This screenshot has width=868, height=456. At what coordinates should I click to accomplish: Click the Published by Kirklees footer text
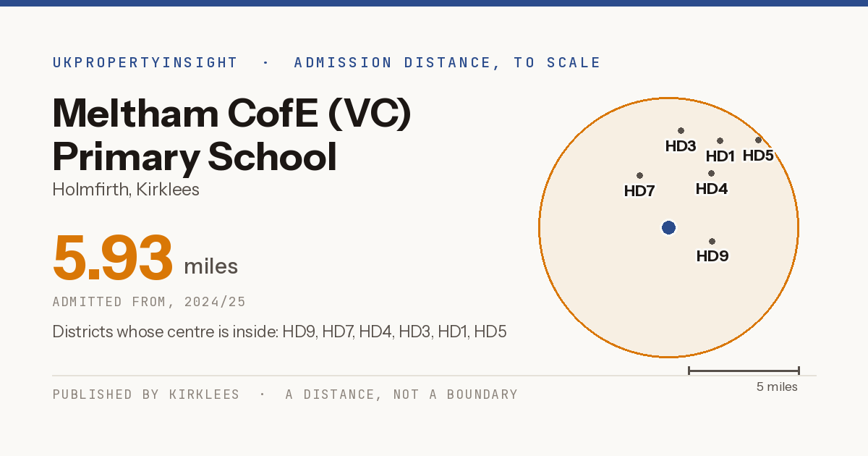[146, 394]
